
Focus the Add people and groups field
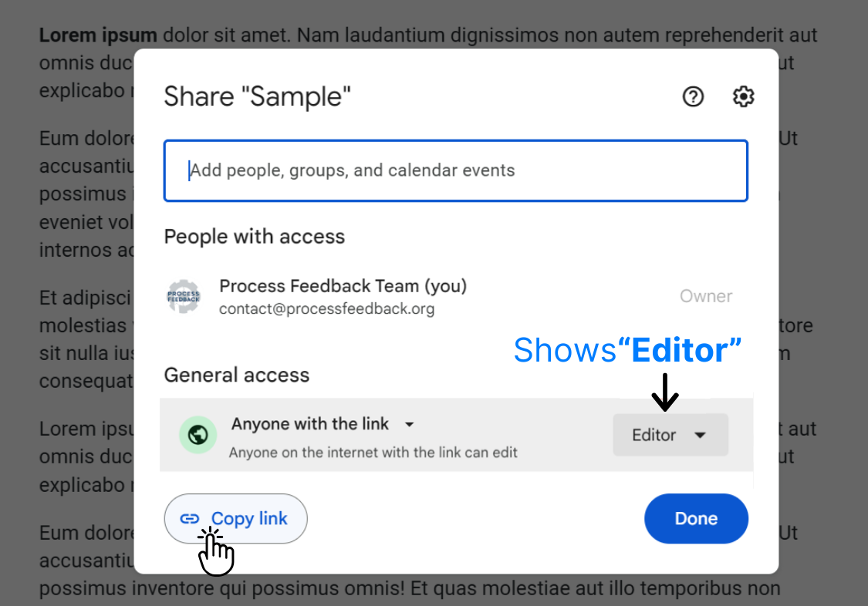(x=455, y=170)
